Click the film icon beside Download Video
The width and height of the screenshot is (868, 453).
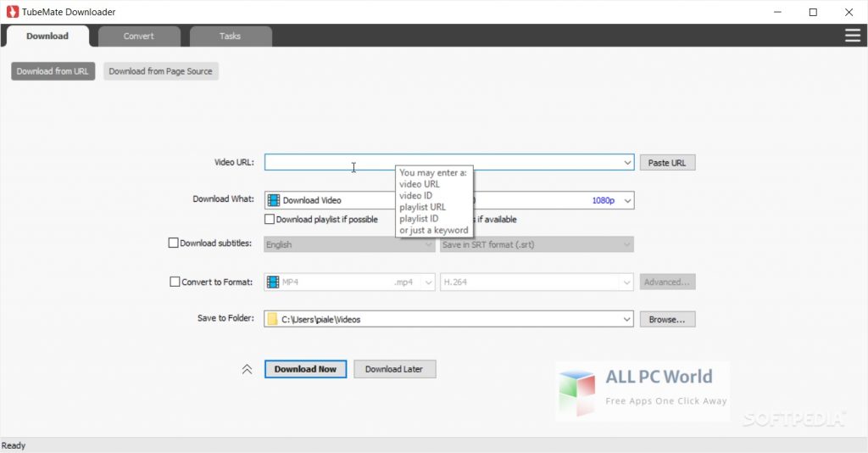click(x=274, y=200)
